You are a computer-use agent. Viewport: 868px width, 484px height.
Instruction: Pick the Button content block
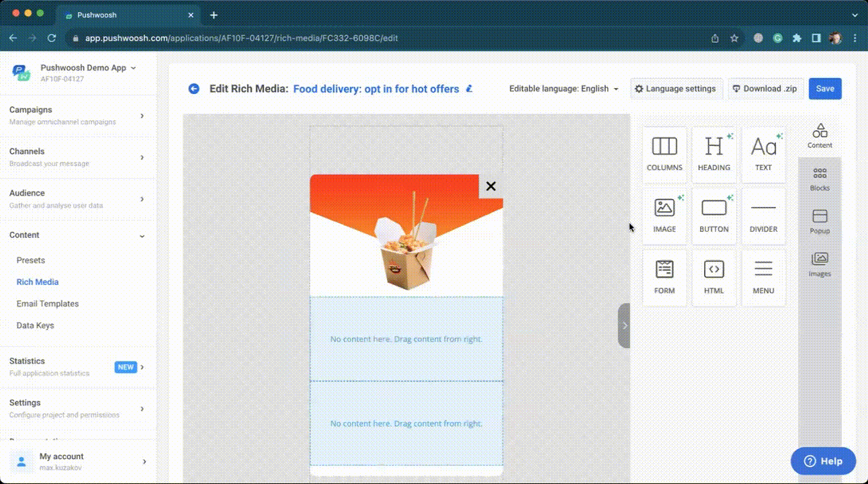coord(713,216)
